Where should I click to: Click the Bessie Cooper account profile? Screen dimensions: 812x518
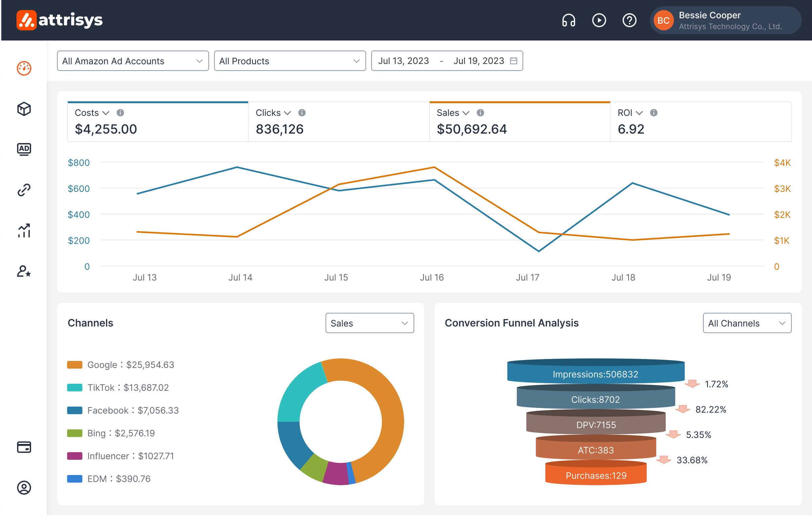coord(724,20)
